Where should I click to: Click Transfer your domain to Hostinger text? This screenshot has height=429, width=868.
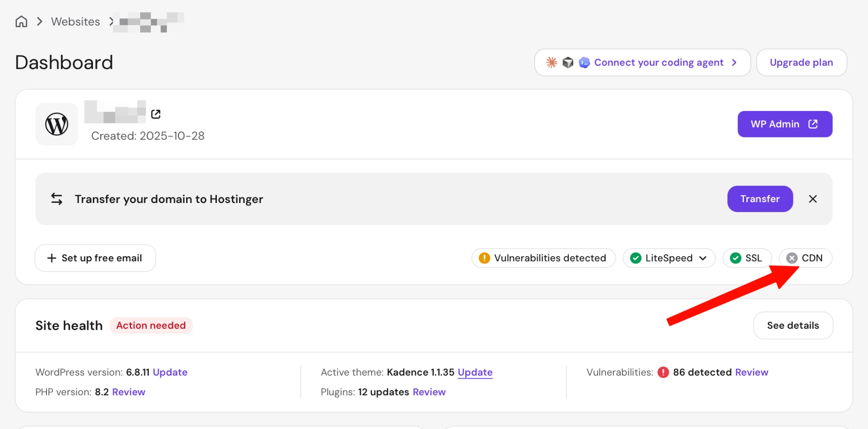point(169,199)
